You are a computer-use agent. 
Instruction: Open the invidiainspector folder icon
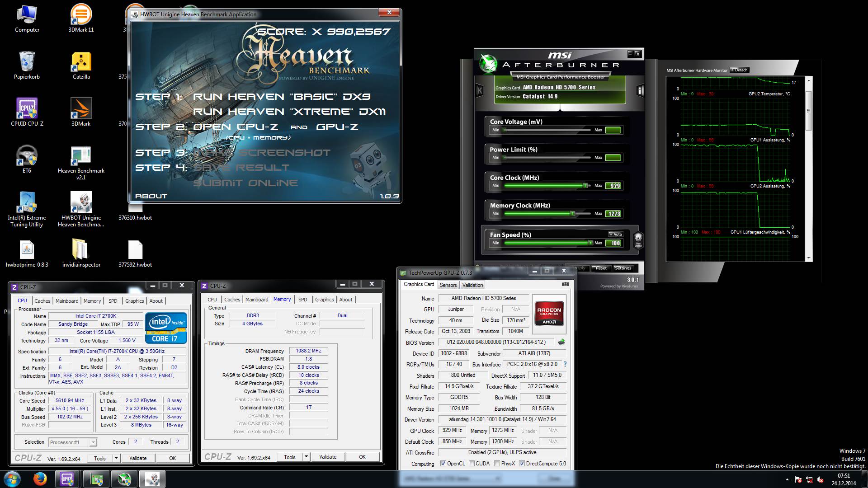click(81, 253)
